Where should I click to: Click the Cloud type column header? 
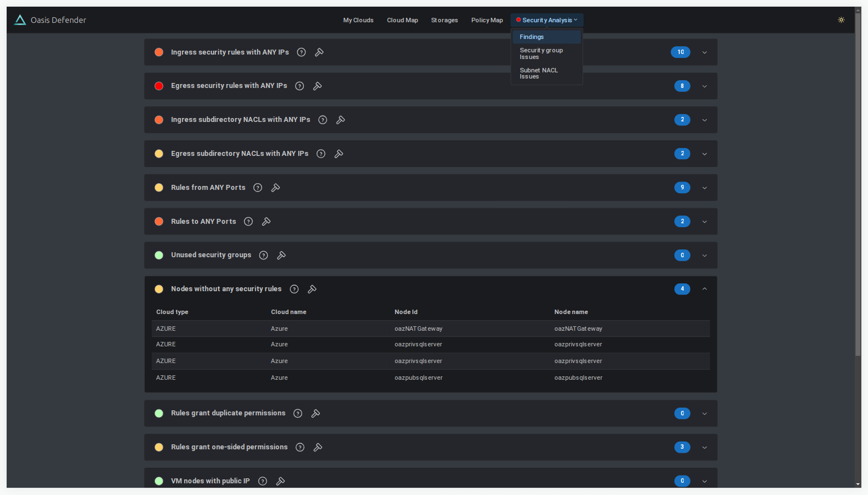pos(172,312)
